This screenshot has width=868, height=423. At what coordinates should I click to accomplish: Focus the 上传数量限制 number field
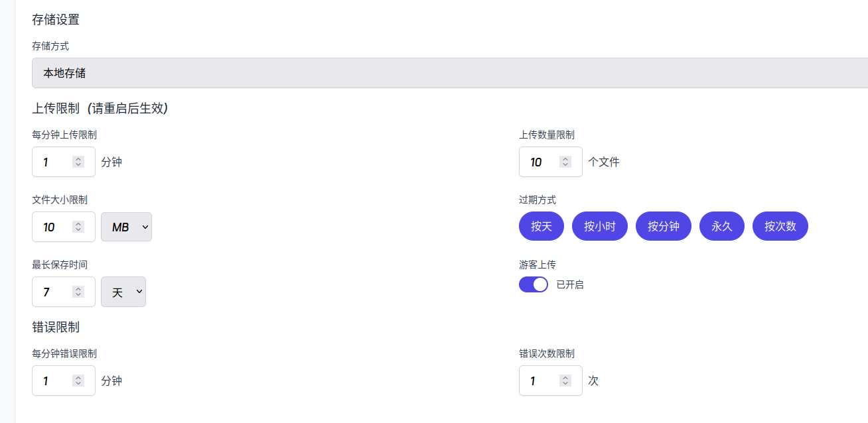pyautogui.click(x=551, y=162)
